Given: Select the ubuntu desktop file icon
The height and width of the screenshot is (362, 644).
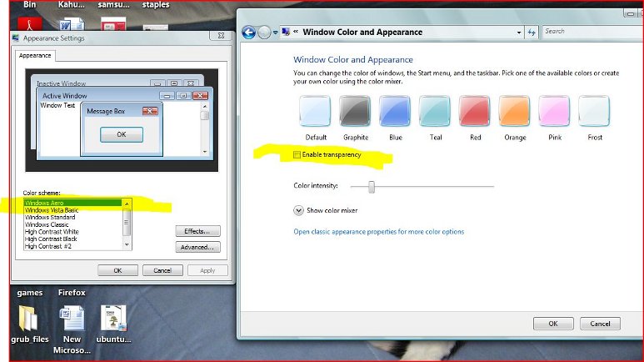Looking at the screenshot, I should click(113, 319).
